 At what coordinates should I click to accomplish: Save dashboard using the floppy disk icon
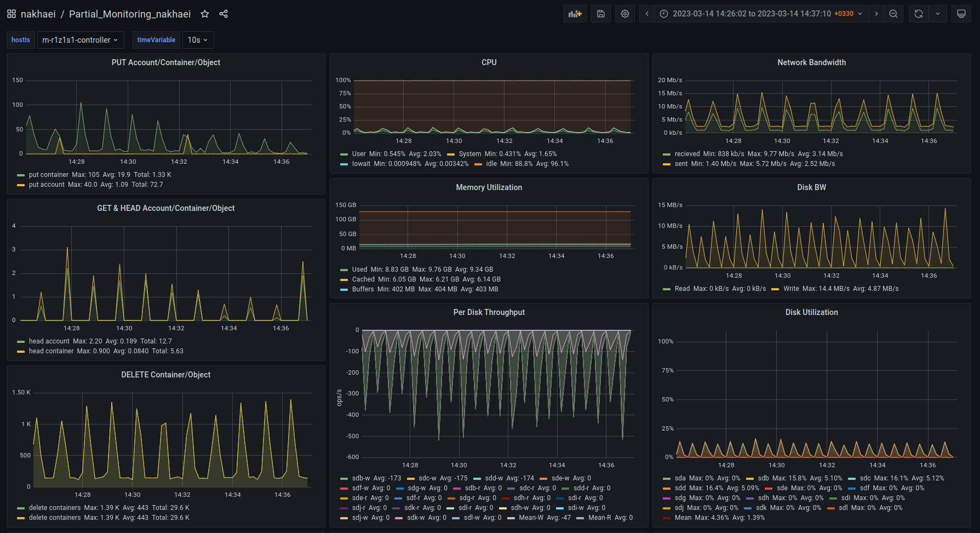click(x=601, y=14)
